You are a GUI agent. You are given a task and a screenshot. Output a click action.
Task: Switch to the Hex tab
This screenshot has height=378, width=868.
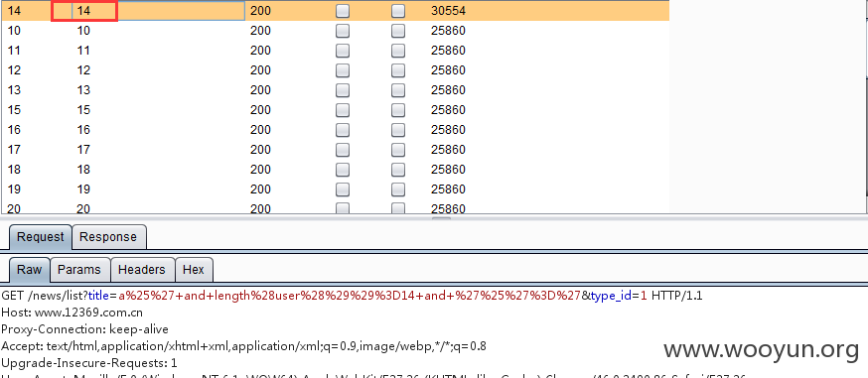(x=194, y=270)
